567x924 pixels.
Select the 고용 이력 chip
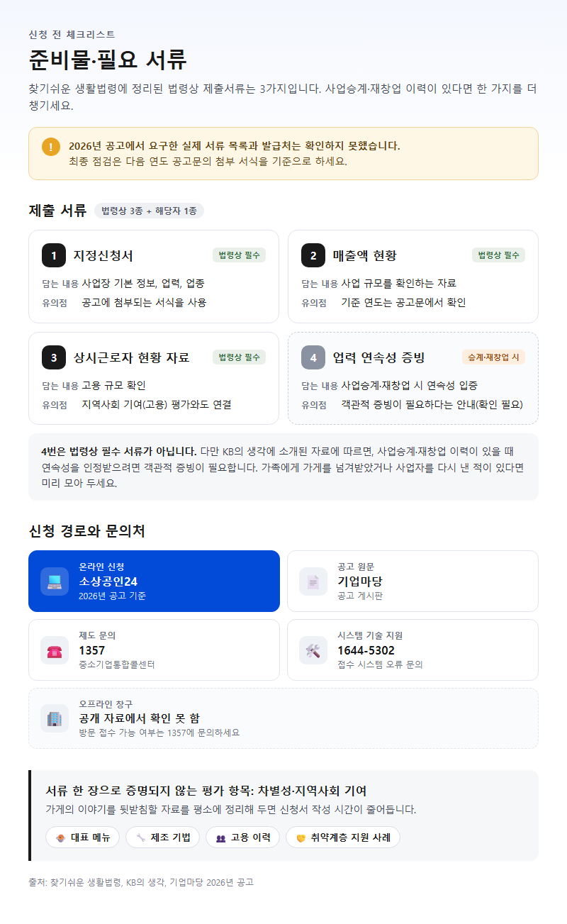pyautogui.click(x=242, y=837)
